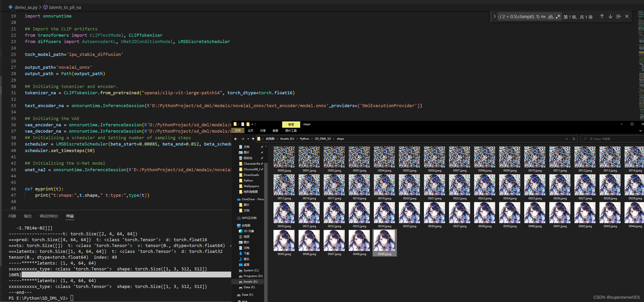Select Downloads folder in navigation pane
This screenshot has width=644, height=302.
pyautogui.click(x=251, y=175)
